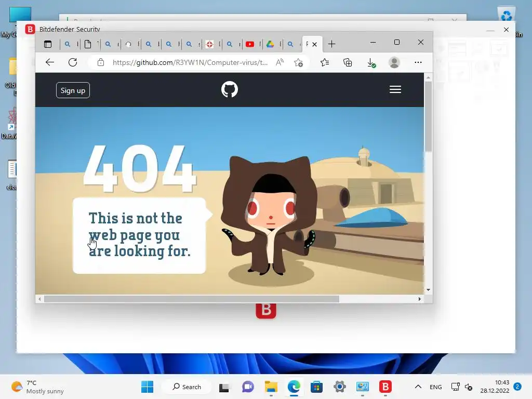532x399 pixels.
Task: Click the taskbar Search box
Action: [x=187, y=387]
